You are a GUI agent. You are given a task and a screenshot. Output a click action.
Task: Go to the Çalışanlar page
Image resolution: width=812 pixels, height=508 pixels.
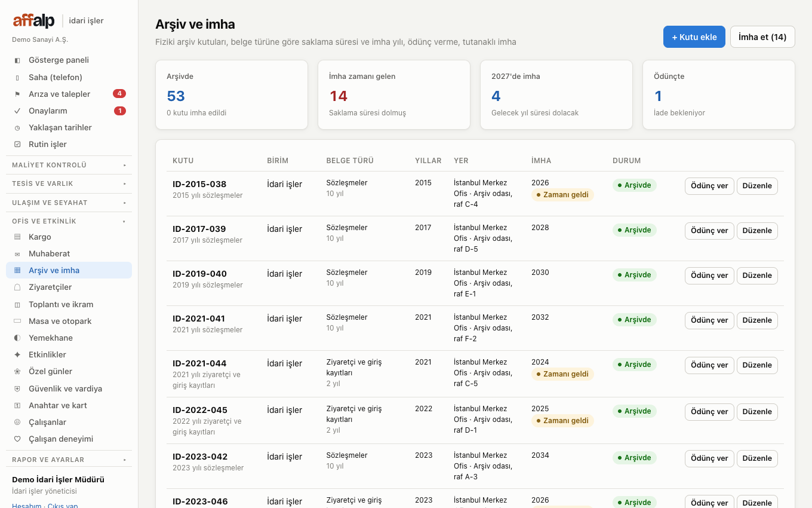pos(69,422)
